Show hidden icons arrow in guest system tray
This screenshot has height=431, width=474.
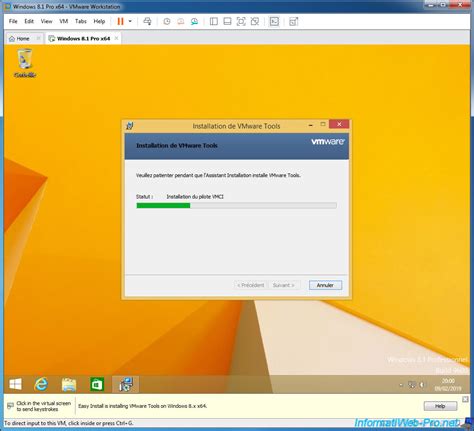tap(401, 385)
